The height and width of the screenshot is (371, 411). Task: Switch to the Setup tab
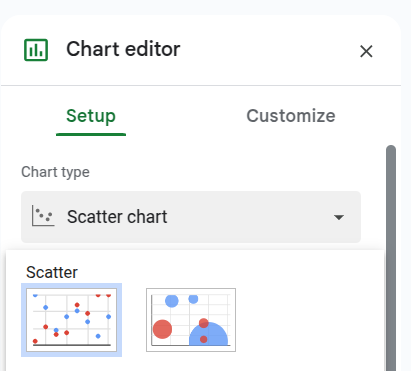(91, 116)
